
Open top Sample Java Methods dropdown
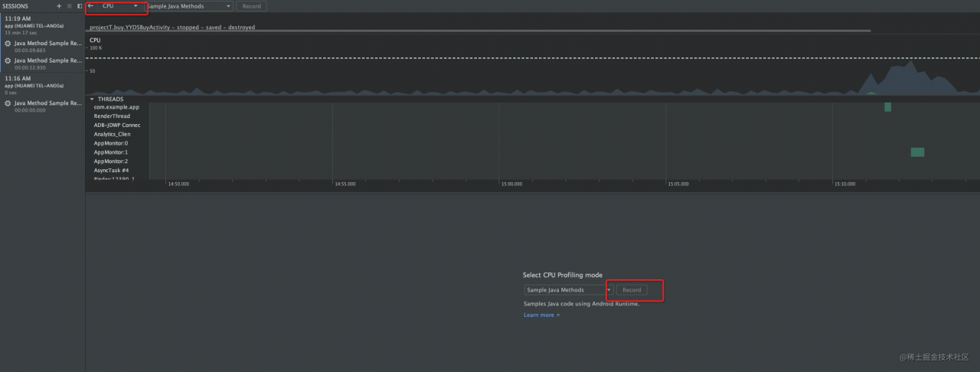pyautogui.click(x=188, y=6)
